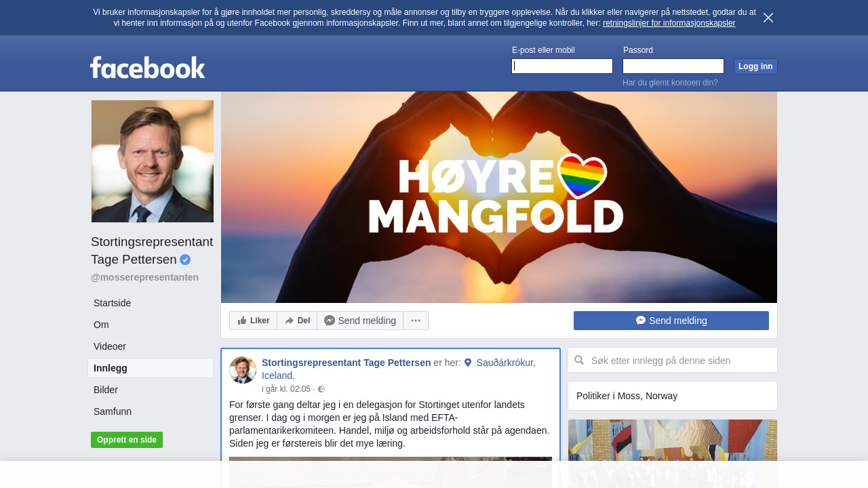Open retningslinjer for informasjonskapsler link
868x488 pixels.
669,23
